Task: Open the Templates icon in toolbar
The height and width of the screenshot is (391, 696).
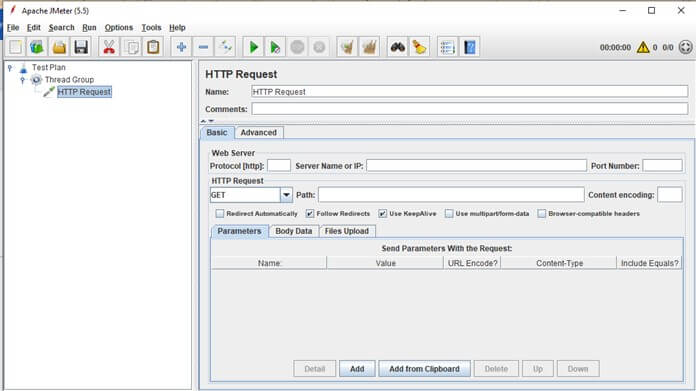Action: [37, 47]
